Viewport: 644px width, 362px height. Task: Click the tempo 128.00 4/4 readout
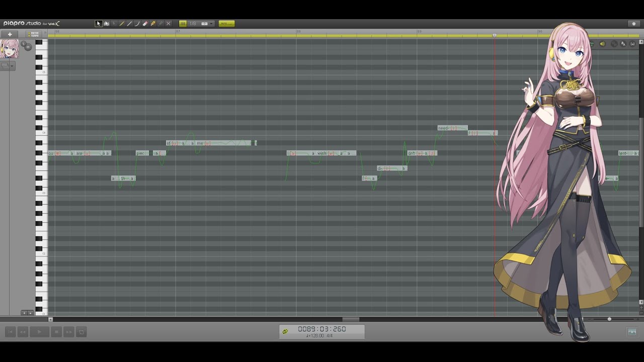click(x=319, y=335)
